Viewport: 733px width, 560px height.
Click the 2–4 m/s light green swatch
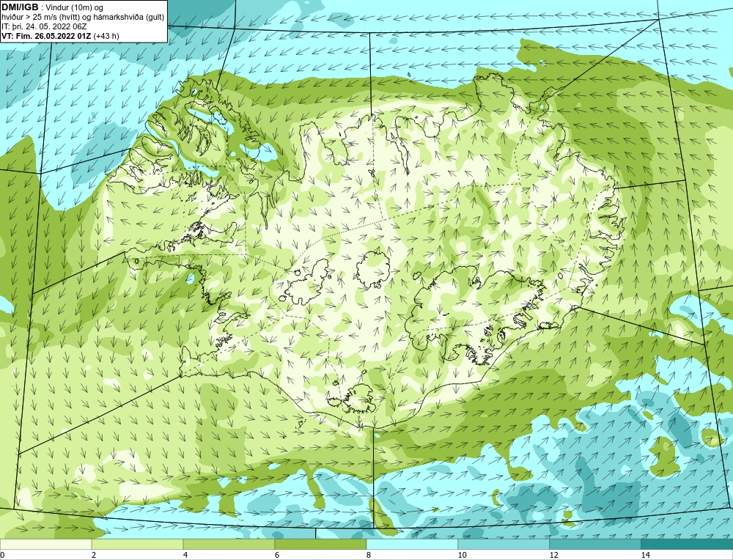[x=138, y=544]
